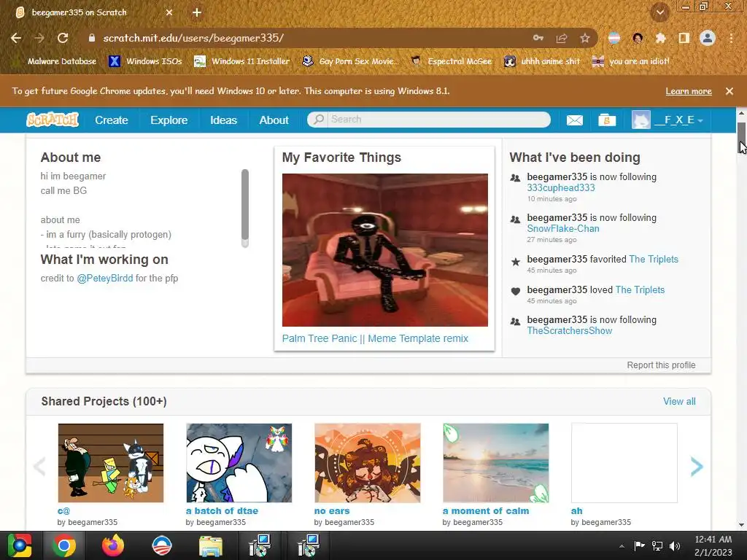Switch to Chrome in the taskbar
The image size is (747, 560).
coord(64,545)
